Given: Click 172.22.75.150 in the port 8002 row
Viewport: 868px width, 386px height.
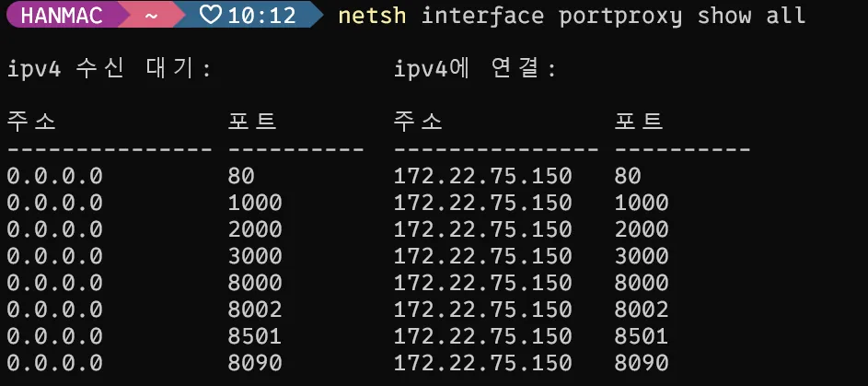Looking at the screenshot, I should point(482,310).
